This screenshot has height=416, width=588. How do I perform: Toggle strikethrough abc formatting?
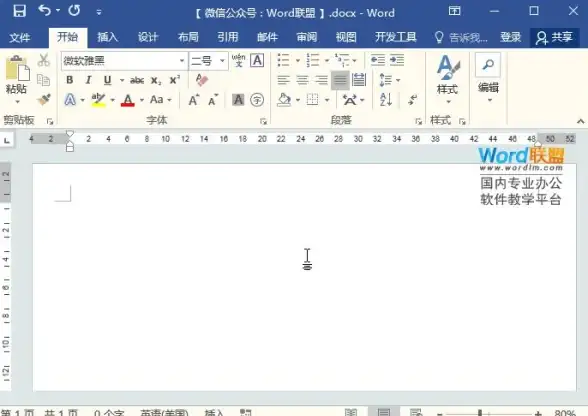[x=137, y=80]
